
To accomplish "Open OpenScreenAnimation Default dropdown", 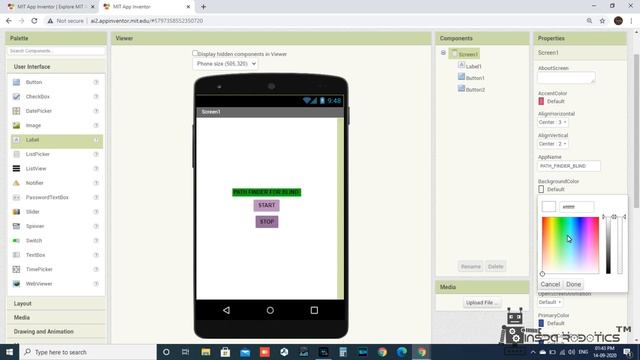I will (550, 302).
